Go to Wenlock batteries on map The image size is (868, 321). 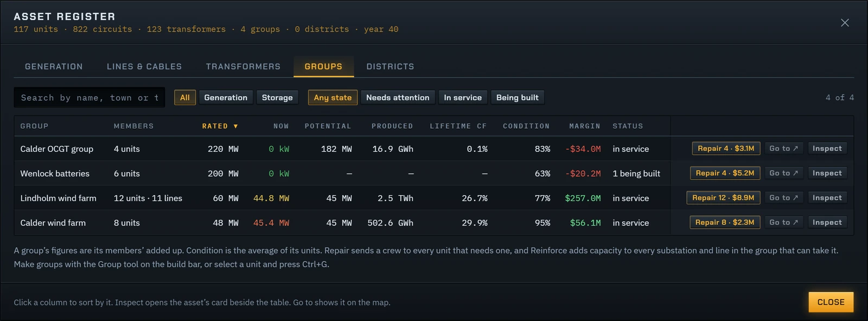(x=783, y=173)
